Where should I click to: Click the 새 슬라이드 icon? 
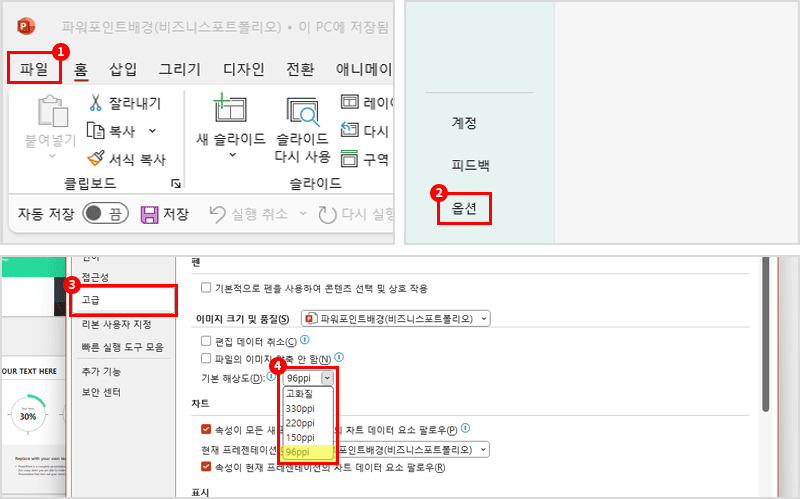[x=230, y=108]
